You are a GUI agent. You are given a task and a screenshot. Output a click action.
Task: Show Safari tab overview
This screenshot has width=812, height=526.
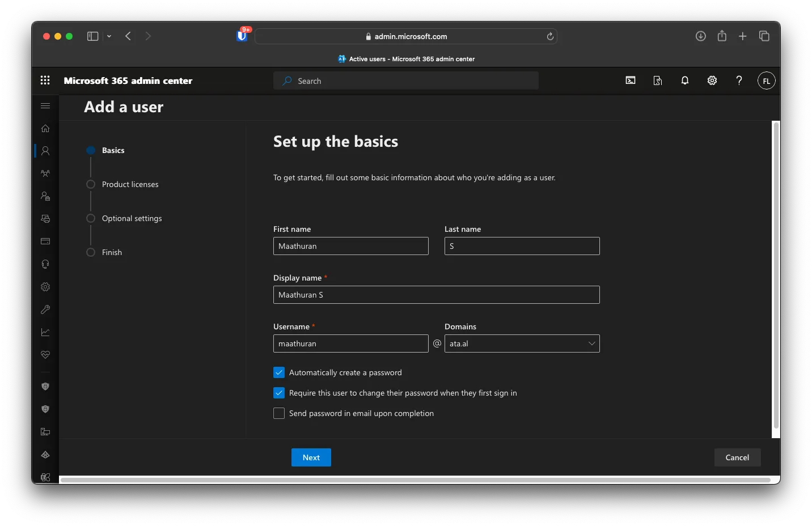pyautogui.click(x=764, y=36)
